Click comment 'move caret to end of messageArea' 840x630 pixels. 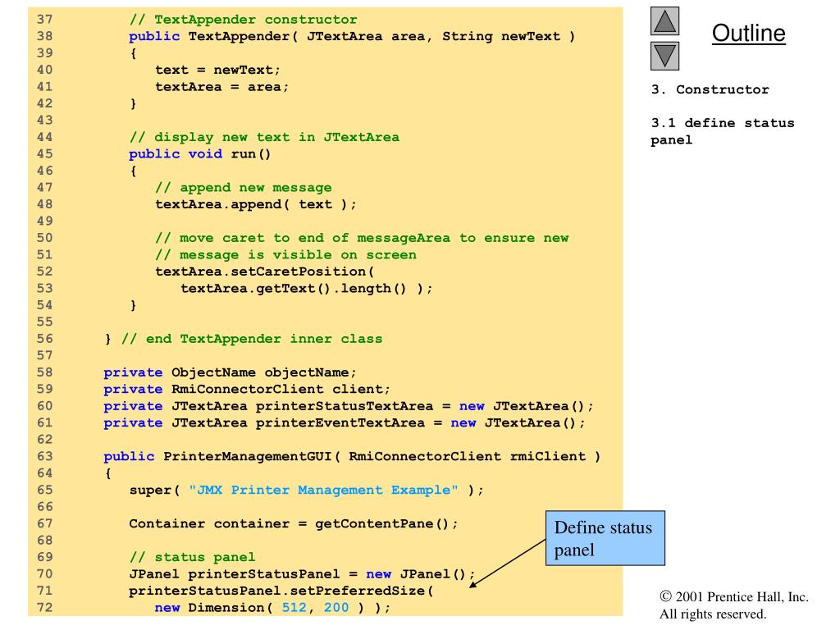(x=362, y=238)
